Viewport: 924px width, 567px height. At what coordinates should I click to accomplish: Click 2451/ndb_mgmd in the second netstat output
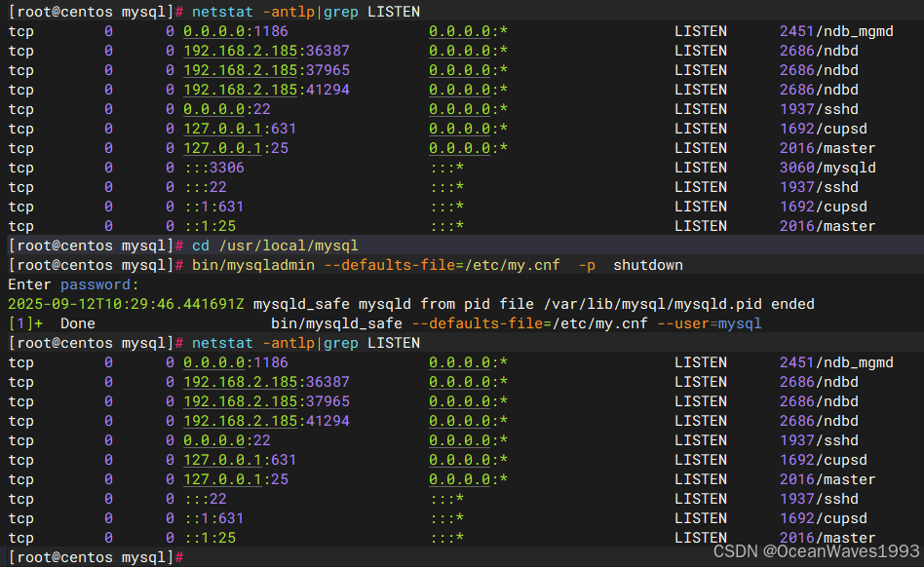click(836, 362)
